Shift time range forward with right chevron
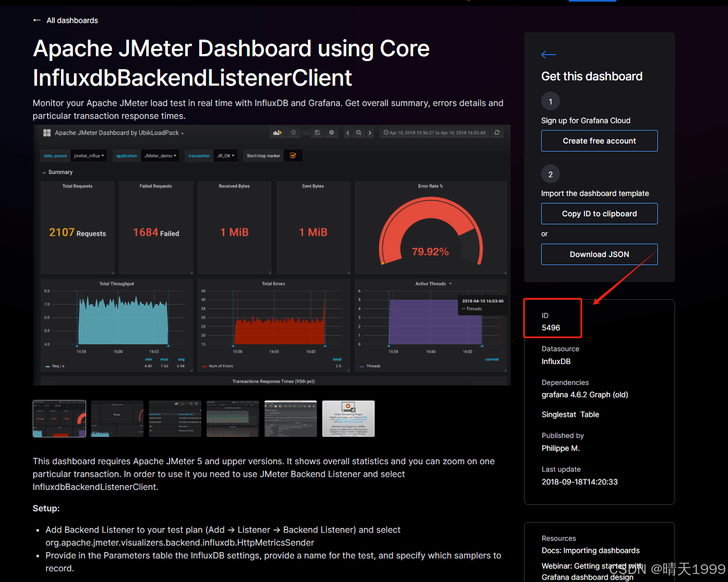This screenshot has height=582, width=728. tap(370, 133)
